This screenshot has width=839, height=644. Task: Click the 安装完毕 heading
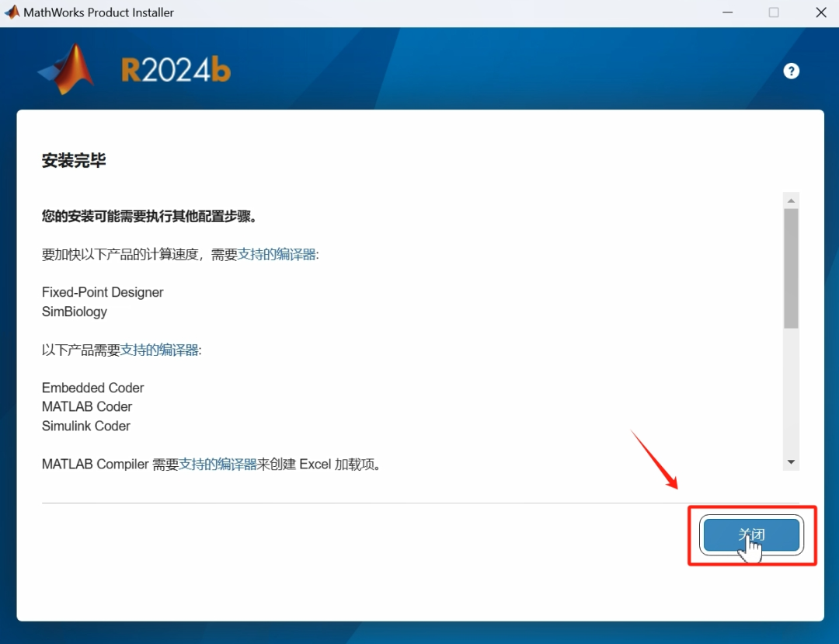(x=74, y=161)
